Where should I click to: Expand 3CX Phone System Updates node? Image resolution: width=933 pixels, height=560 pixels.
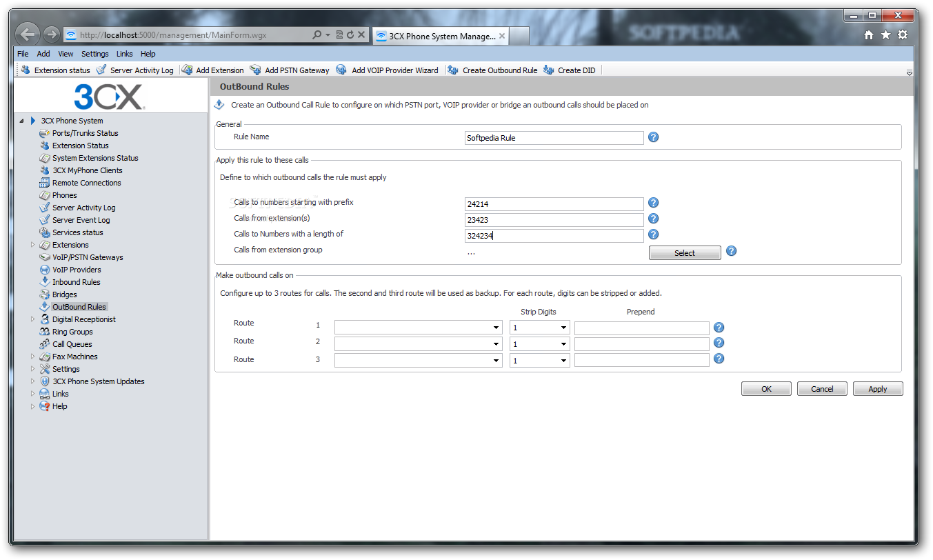coord(32,381)
